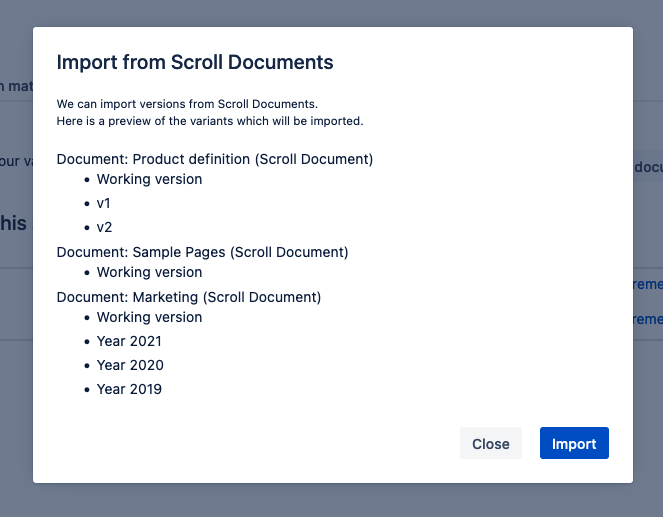This screenshot has width=663, height=517.
Task: Click the dimmed 'docu' text behind dialog
Action: tap(648, 167)
